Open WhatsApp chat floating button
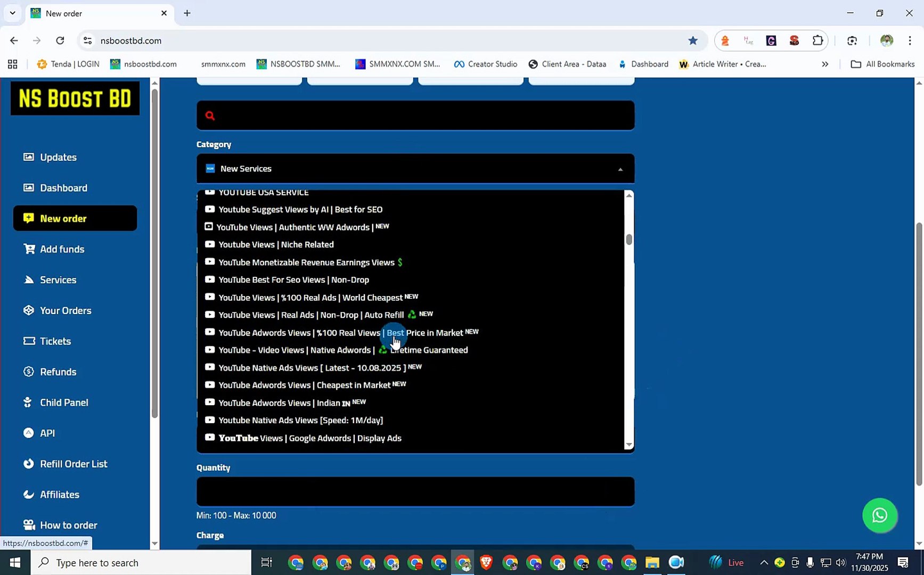The width and height of the screenshot is (924, 575). [x=880, y=515]
